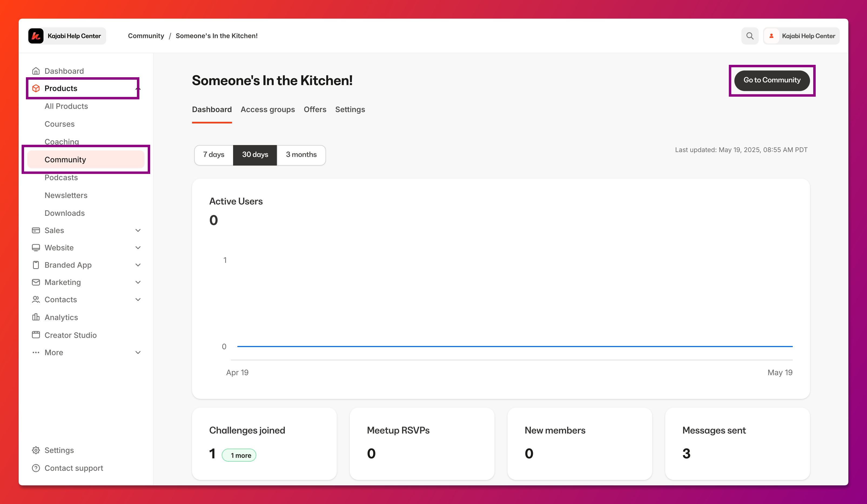The image size is (867, 504).
Task: Click the Contacts people icon
Action: point(36,300)
